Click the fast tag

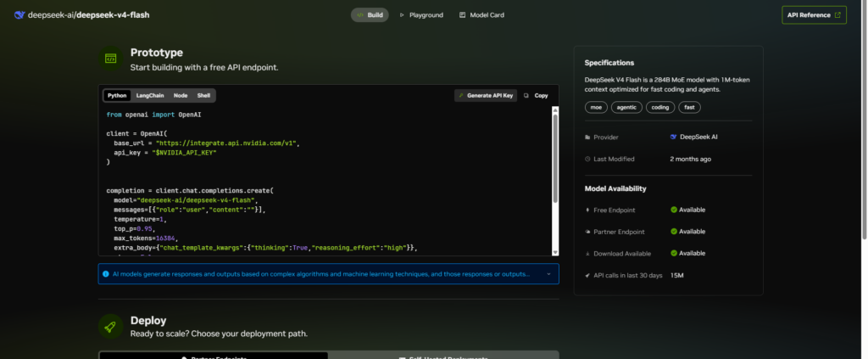tap(689, 108)
